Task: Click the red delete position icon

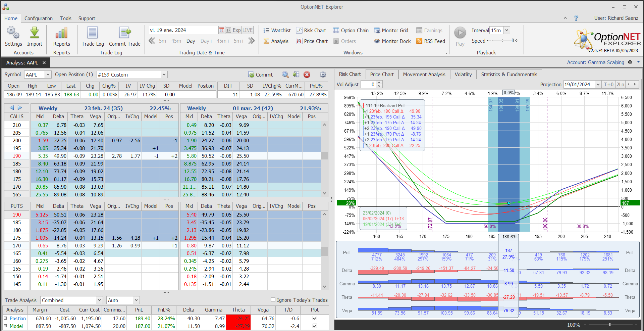Action: tap(307, 75)
